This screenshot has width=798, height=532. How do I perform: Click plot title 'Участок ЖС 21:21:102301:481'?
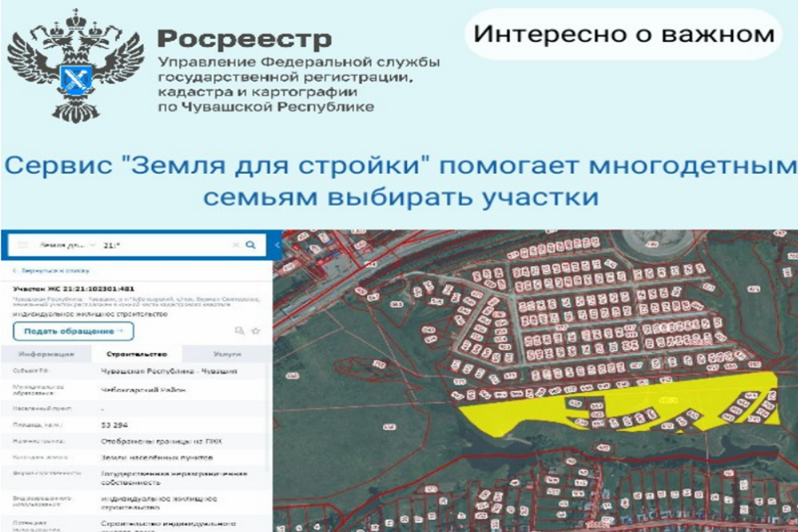point(74,289)
